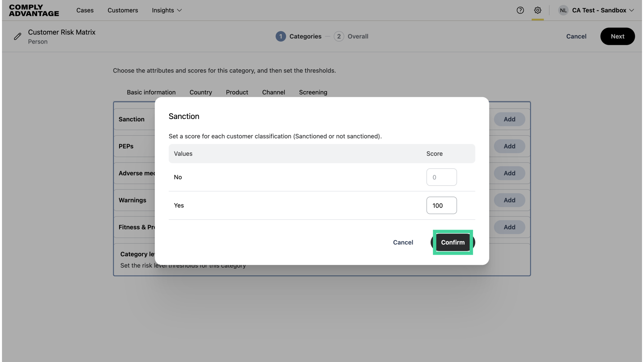This screenshot has height=362, width=644.
Task: Edit the Yes score field showing 100
Action: coord(441,205)
